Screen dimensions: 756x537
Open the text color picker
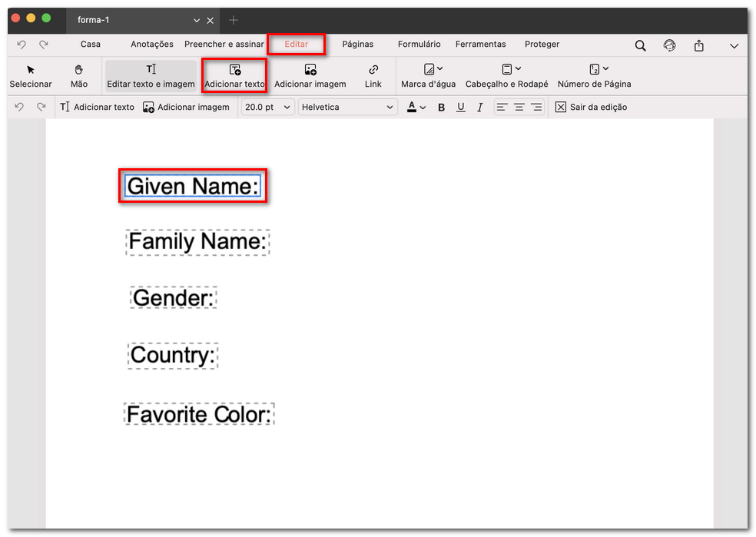(416, 108)
